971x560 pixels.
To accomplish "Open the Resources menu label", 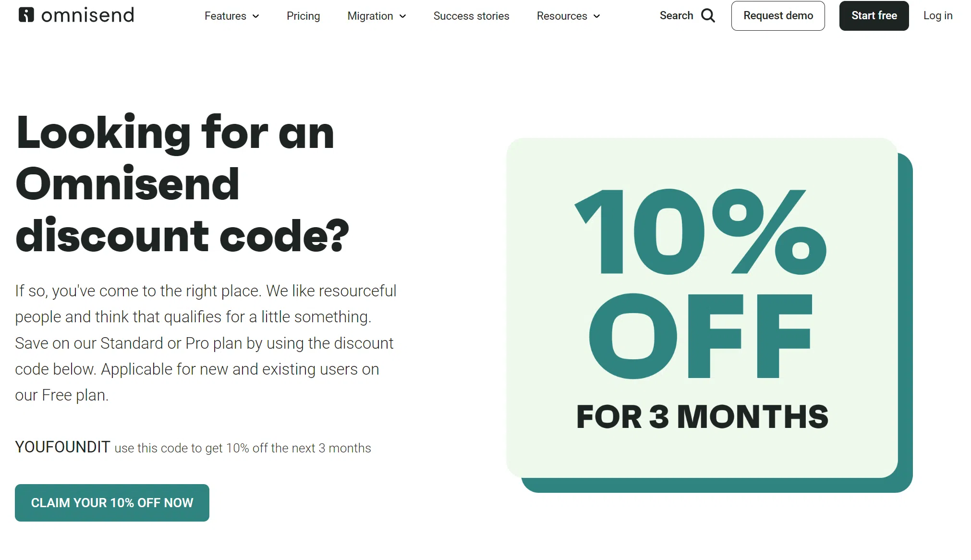I will tap(562, 16).
